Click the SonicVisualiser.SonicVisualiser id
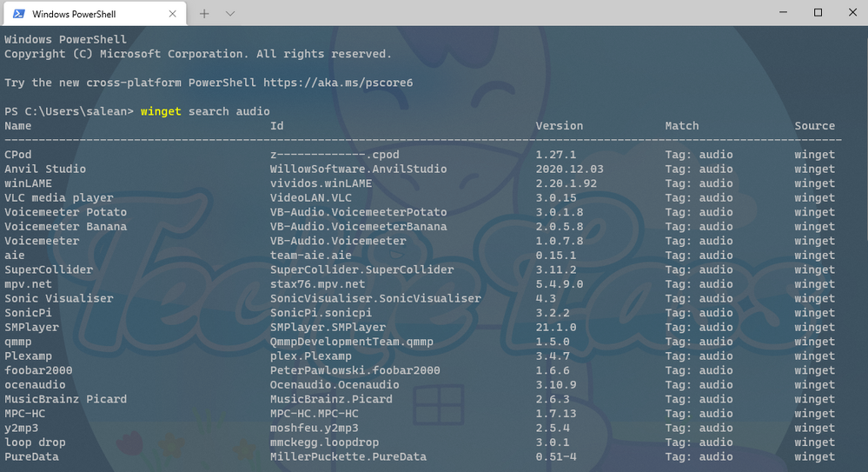This screenshot has height=472, width=868. (x=376, y=299)
